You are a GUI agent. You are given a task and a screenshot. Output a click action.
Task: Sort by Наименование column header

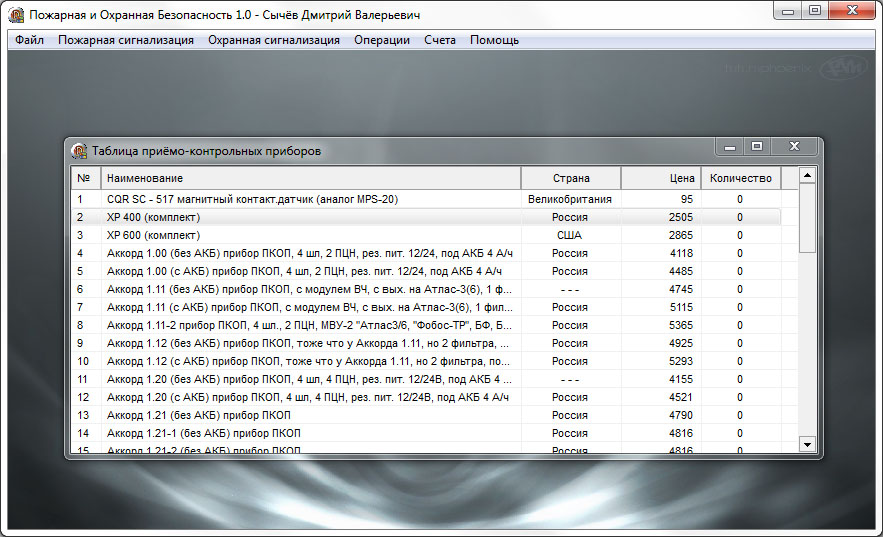pyautogui.click(x=310, y=178)
